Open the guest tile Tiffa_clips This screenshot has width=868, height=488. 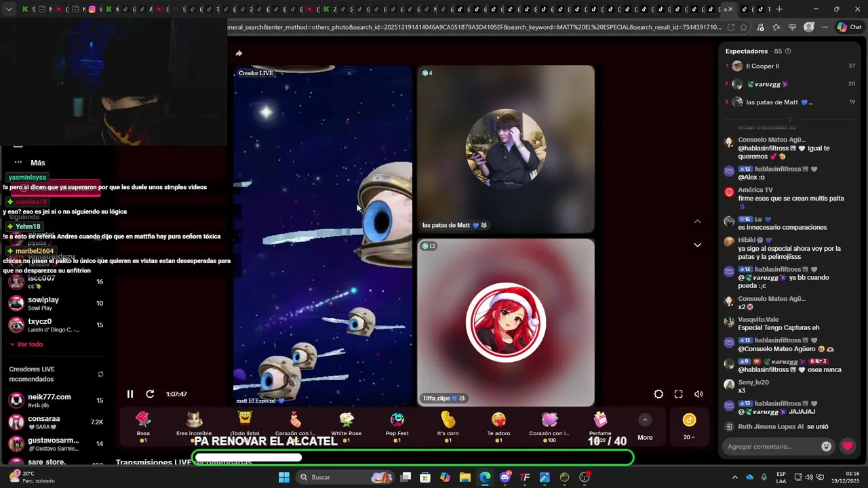(x=506, y=323)
